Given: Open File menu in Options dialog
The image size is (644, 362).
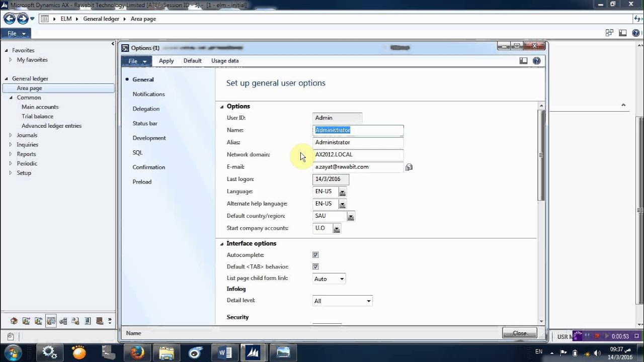Looking at the screenshot, I should click(137, 61).
